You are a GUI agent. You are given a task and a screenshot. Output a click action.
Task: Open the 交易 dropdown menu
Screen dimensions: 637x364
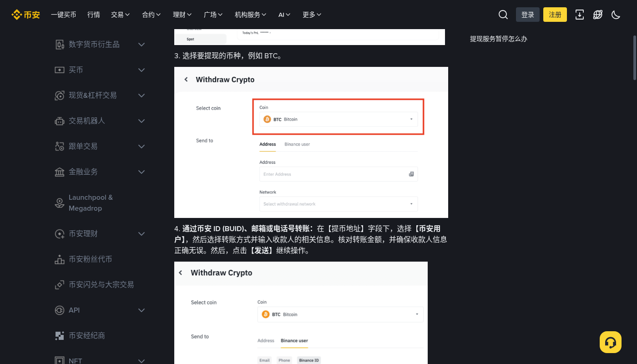121,15
